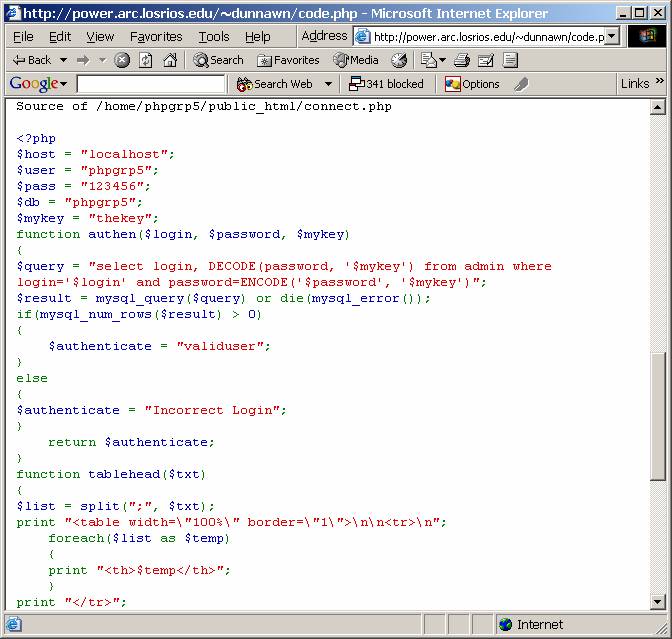
Task: Click the line $mykey = "thekey";
Action: pos(87,219)
